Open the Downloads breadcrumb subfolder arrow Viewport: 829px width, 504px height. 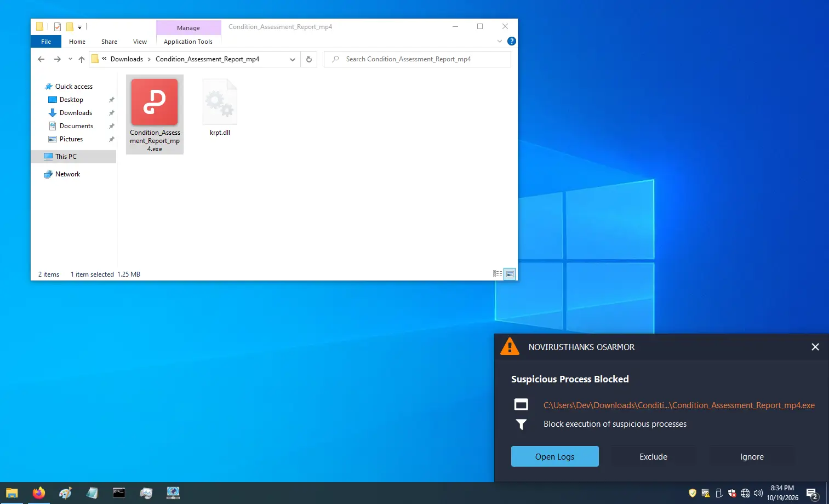[x=149, y=59]
